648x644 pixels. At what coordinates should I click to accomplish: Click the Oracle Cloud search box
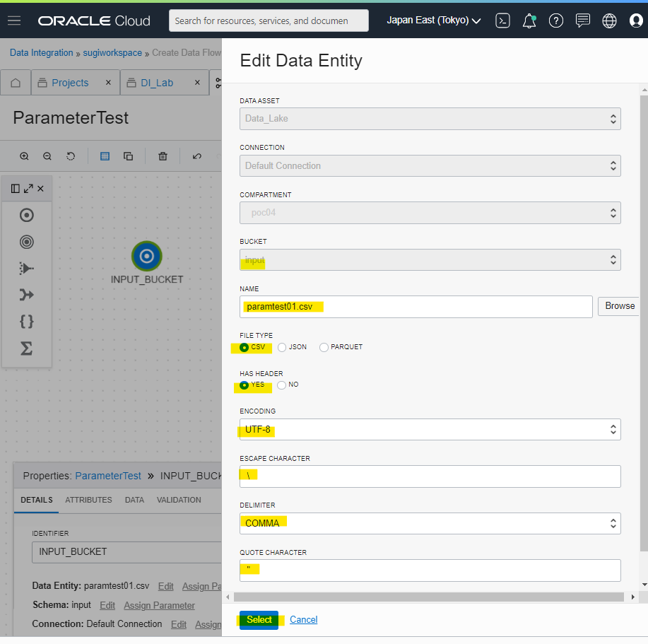click(x=269, y=21)
